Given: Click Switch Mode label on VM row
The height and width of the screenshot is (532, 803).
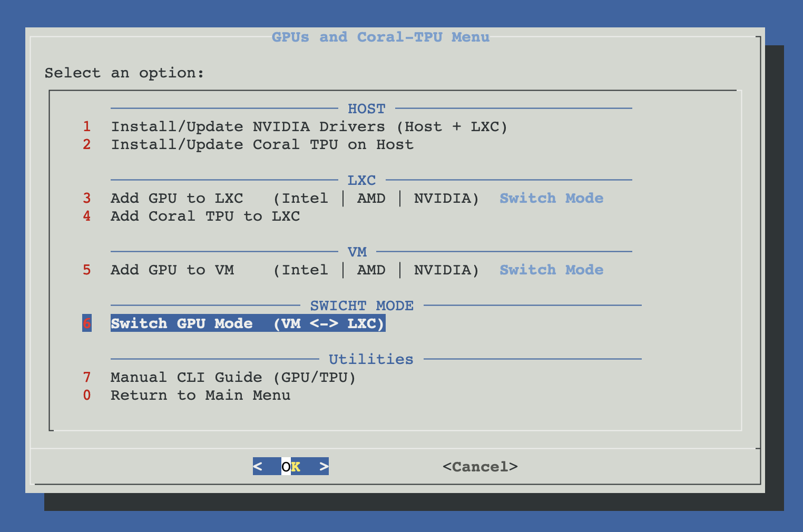Looking at the screenshot, I should [552, 270].
